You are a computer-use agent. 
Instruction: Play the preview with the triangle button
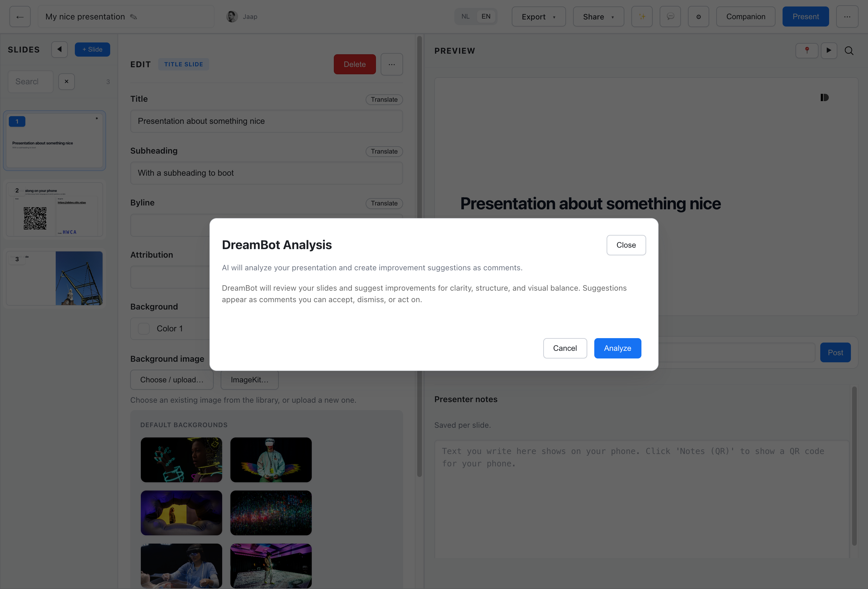pos(829,50)
